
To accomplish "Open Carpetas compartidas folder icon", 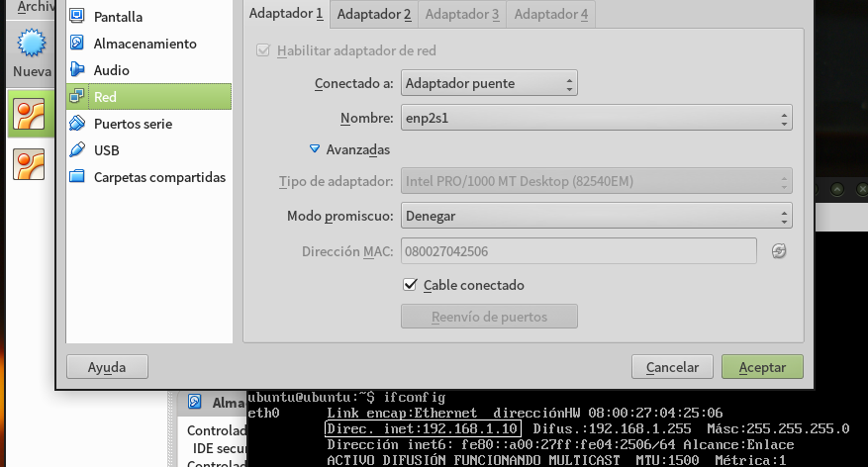I will (x=77, y=177).
